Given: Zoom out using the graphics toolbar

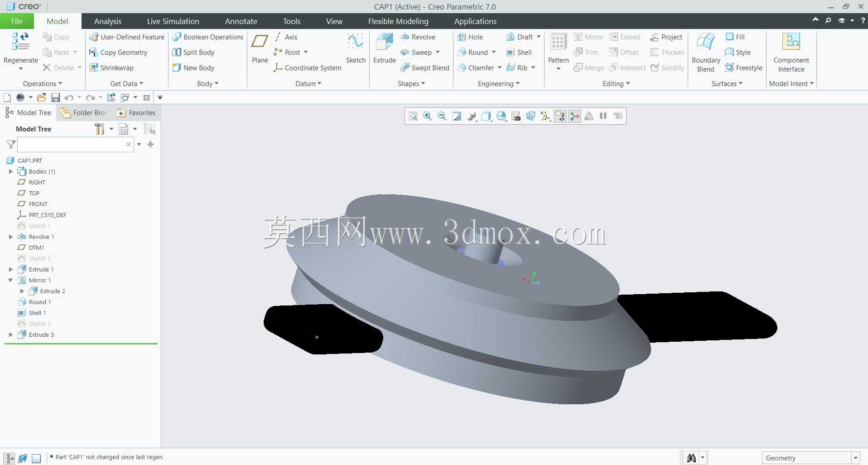Looking at the screenshot, I should 442,116.
